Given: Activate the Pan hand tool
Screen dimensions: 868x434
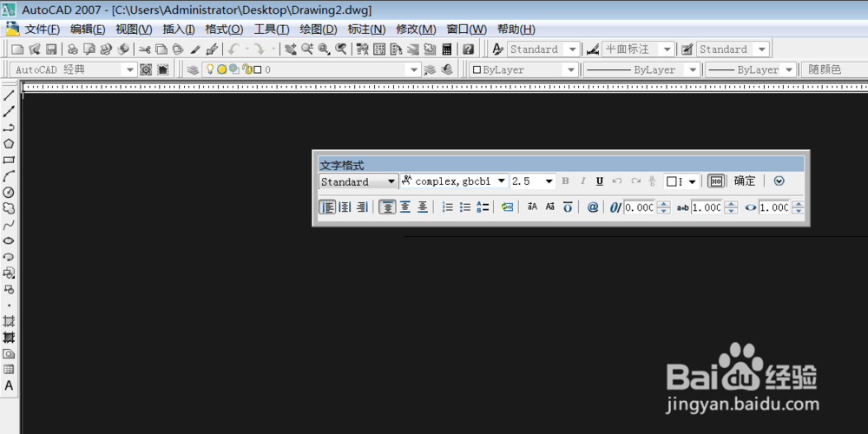Looking at the screenshot, I should (290, 49).
